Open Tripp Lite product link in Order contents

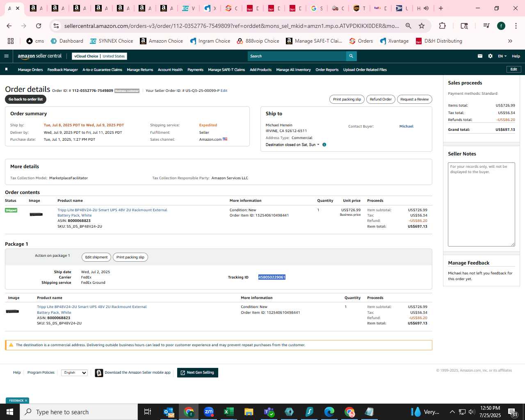tap(112, 212)
